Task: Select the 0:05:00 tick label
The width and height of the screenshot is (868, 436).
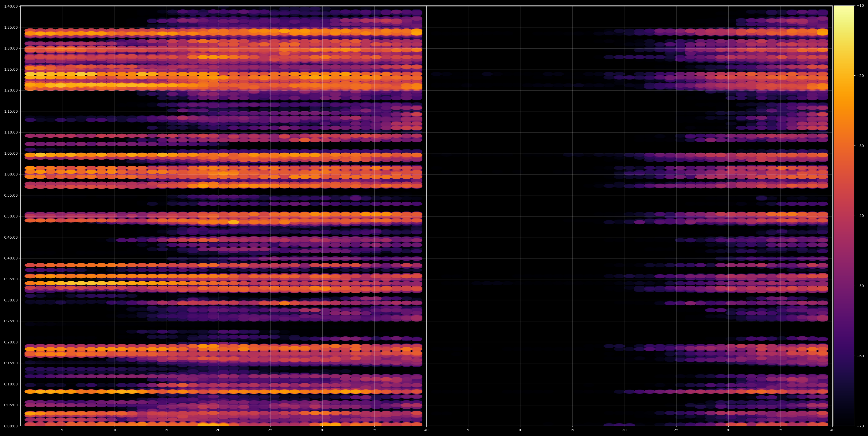Action: (11, 405)
